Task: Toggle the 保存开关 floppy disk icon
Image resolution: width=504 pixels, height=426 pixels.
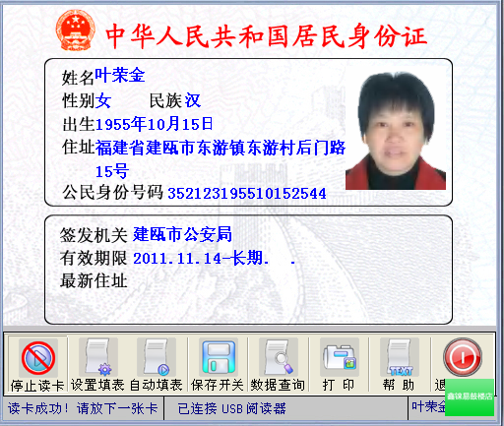Action: point(219,358)
